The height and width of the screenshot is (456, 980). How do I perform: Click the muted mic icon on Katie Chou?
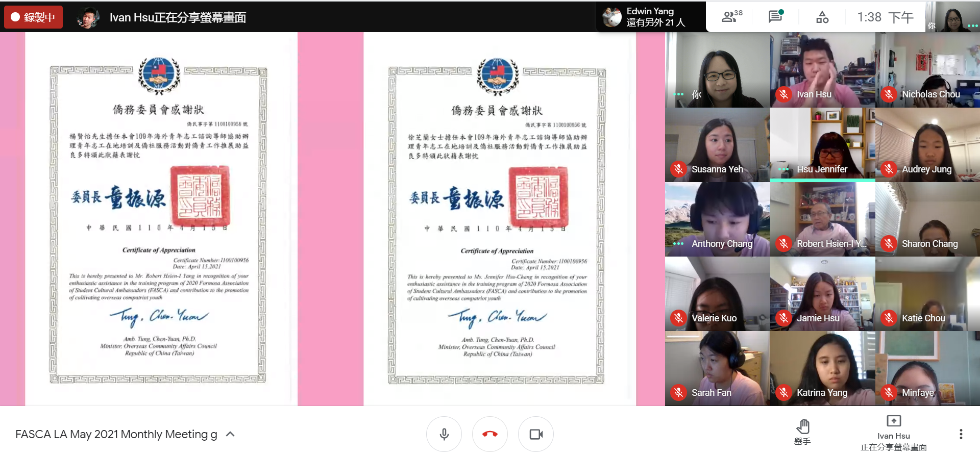point(889,318)
